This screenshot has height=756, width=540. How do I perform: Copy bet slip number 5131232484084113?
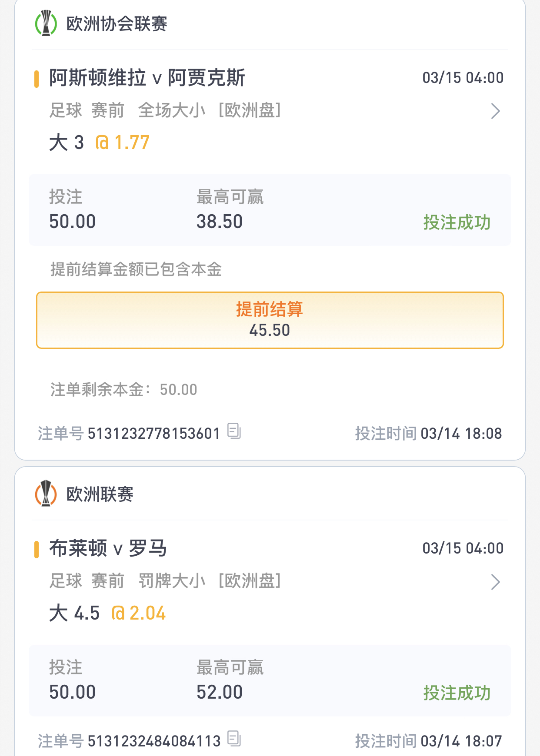pos(234,739)
